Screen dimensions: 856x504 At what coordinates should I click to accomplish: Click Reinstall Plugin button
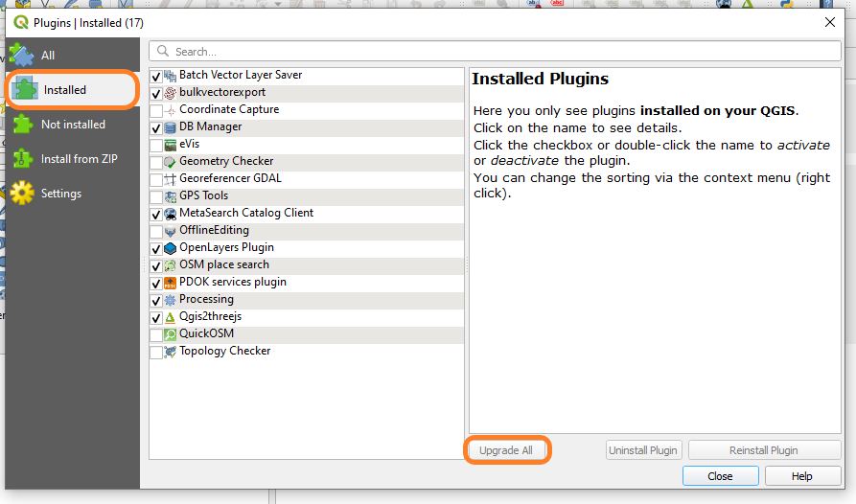click(x=764, y=450)
